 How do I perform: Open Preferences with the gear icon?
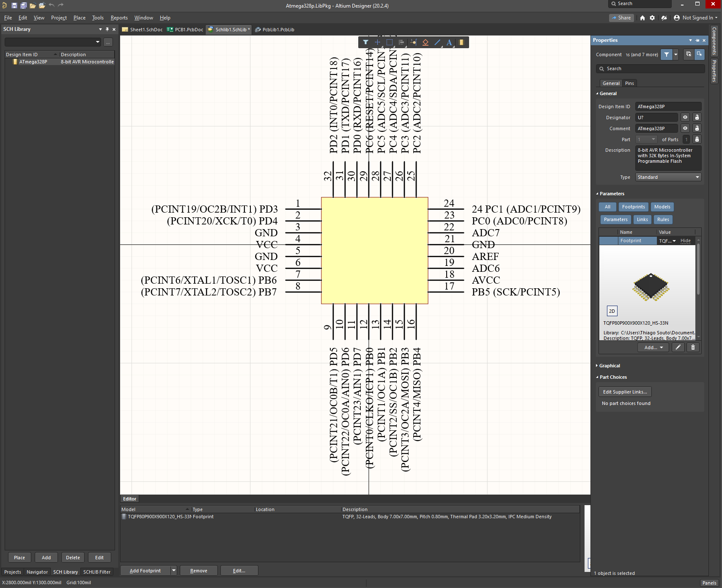(x=652, y=18)
